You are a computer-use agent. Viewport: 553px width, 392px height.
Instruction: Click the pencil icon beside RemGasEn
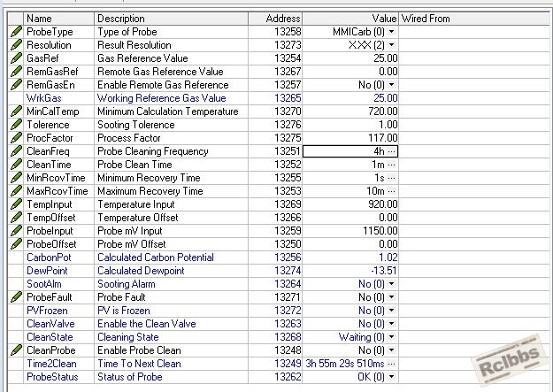click(16, 85)
